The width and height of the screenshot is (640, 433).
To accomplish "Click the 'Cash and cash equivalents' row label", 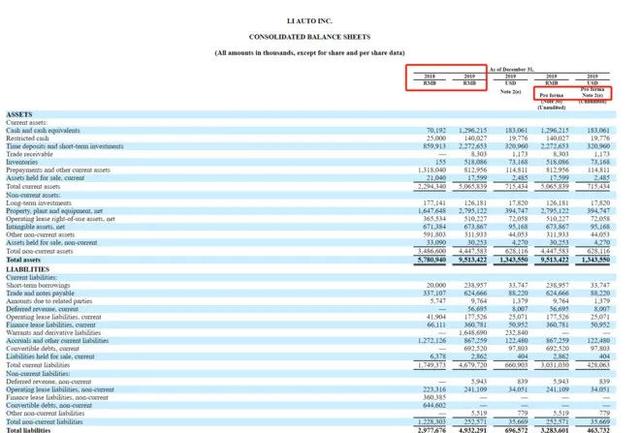I will pos(43,131).
